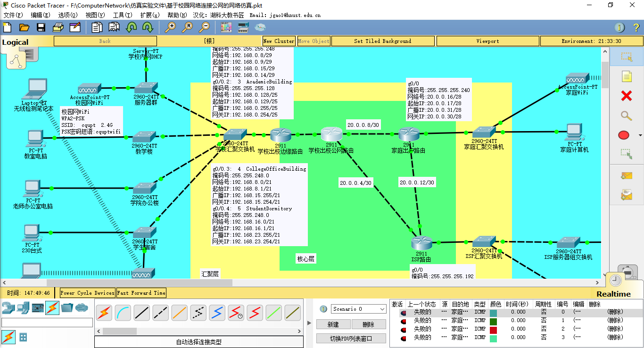Open the 工具 (Tools) menu
The width and height of the screenshot is (644, 348).
(123, 15)
